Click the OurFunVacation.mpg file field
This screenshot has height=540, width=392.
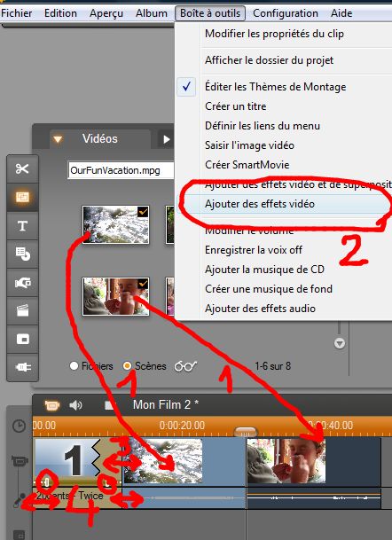tap(121, 170)
